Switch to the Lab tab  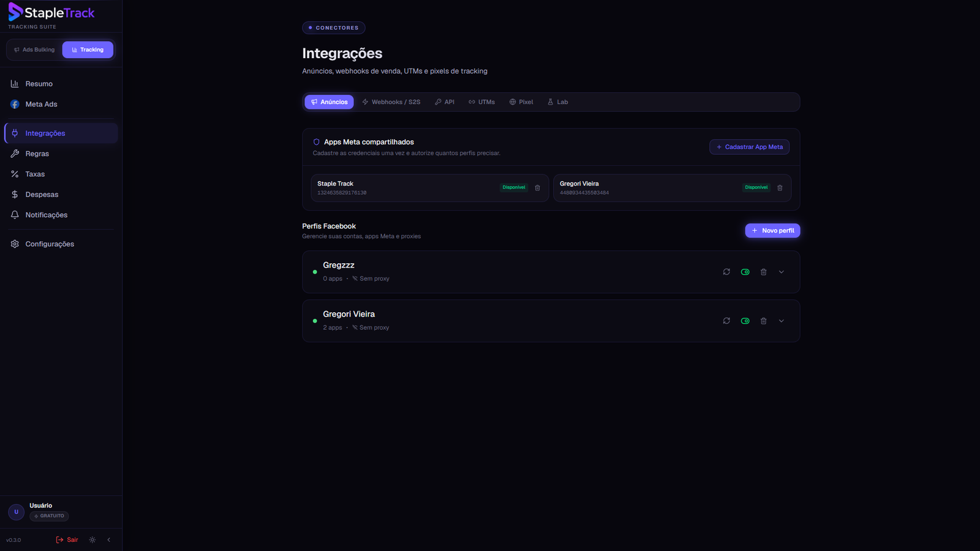point(558,102)
